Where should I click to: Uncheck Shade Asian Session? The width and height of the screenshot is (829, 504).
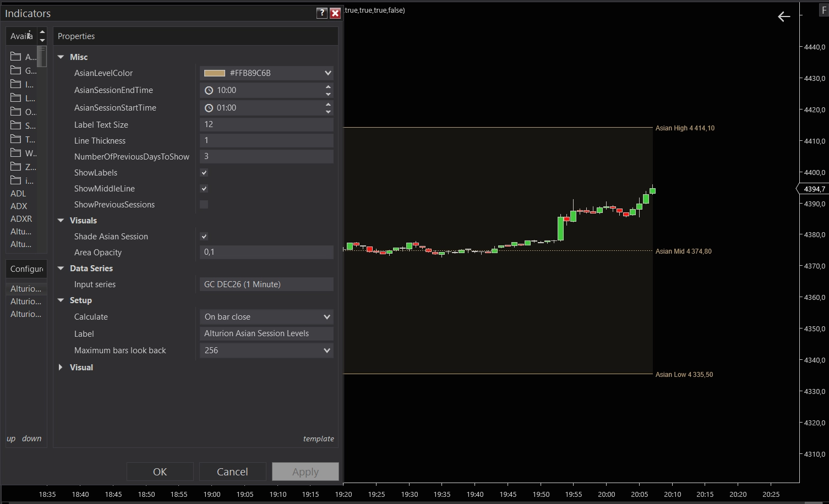pos(204,237)
